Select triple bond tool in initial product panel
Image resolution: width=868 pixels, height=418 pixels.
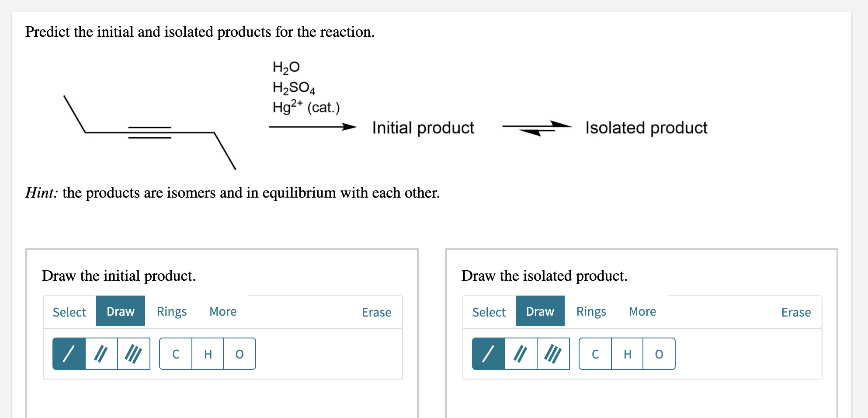[x=134, y=354]
